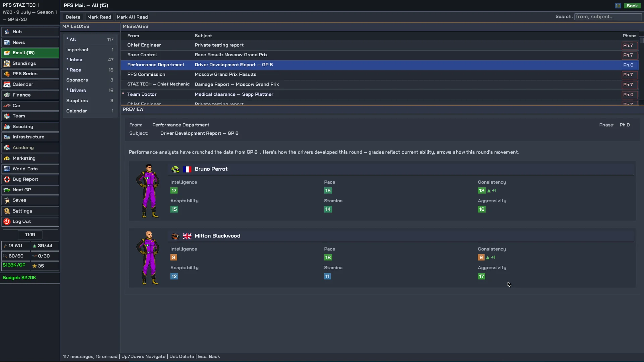Click Bruno Perrot's helmet icon

175,169
